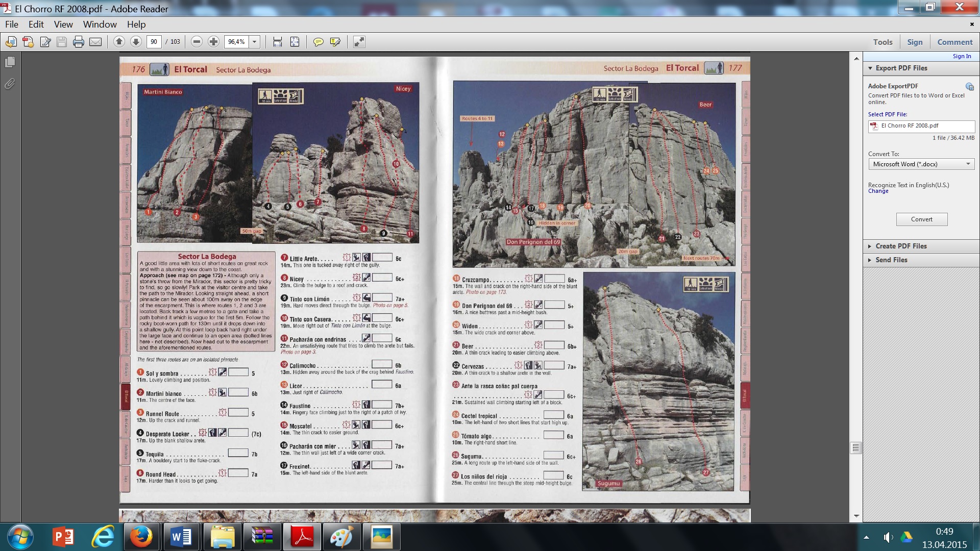This screenshot has width=980, height=551.
Task: Open the Windows Start menu
Action: coord(20,537)
